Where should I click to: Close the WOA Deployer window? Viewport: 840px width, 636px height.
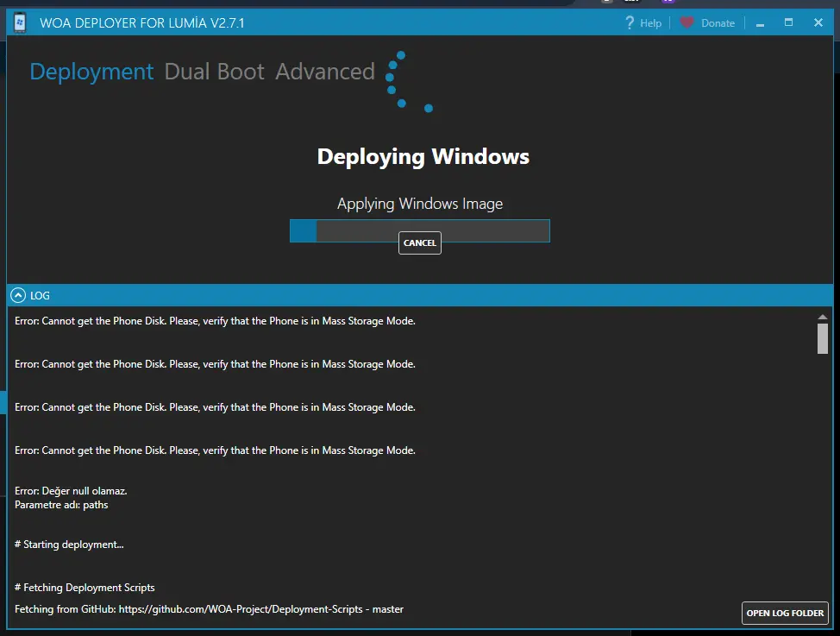818,22
